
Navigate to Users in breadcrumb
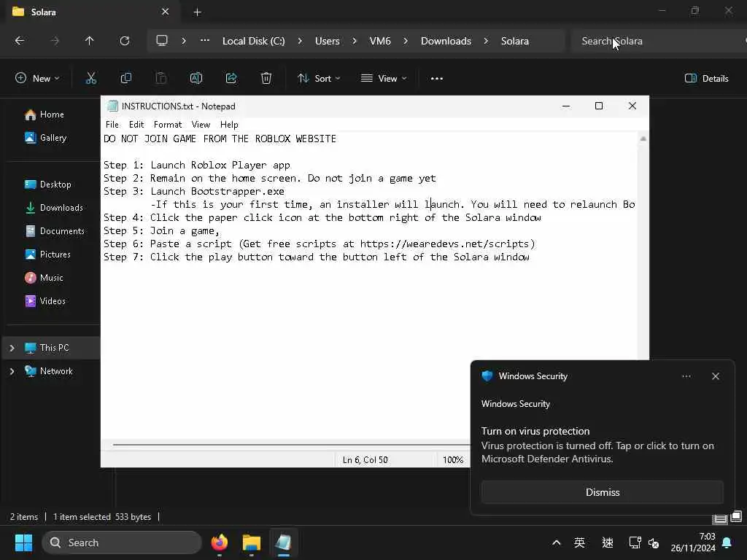click(328, 41)
